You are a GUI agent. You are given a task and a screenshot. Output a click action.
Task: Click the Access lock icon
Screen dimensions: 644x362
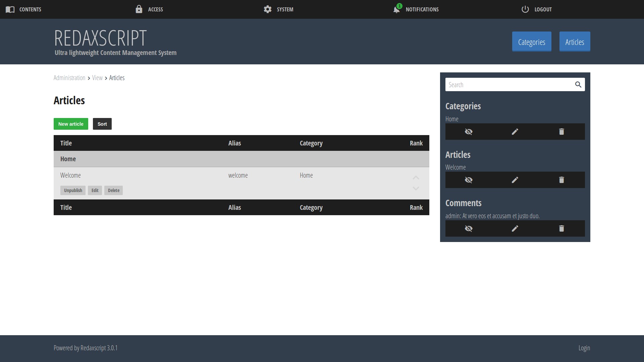pyautogui.click(x=139, y=9)
